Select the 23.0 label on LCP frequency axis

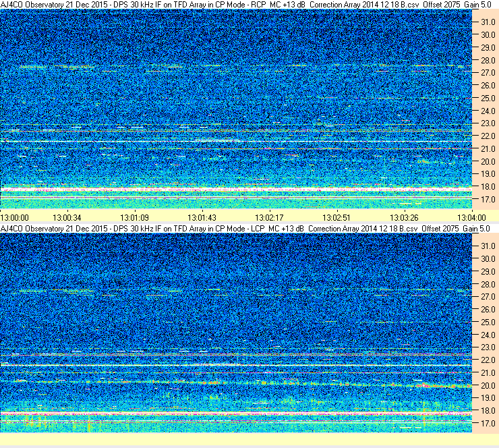[488, 347]
